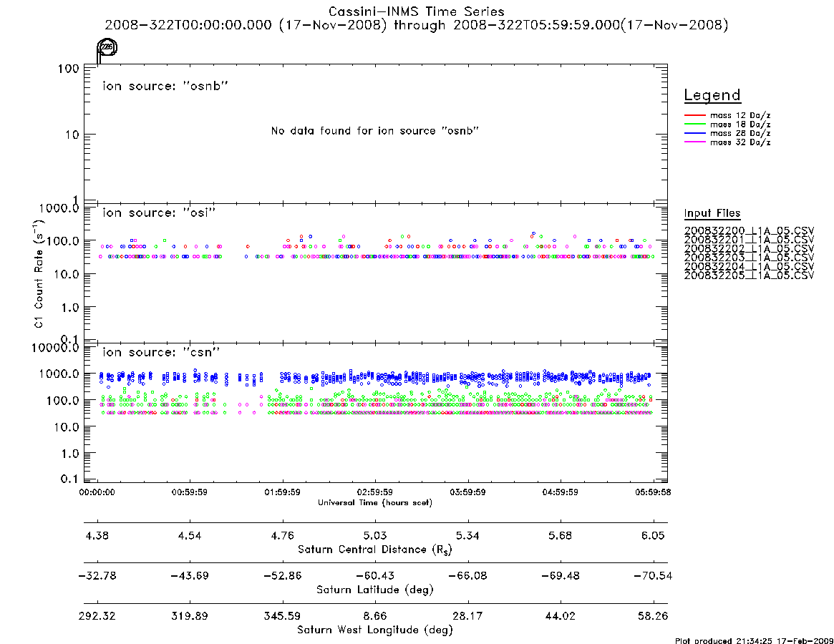Click the 02:59:59 time axis tick label
Screen dimensions: 834x644
tap(375, 492)
